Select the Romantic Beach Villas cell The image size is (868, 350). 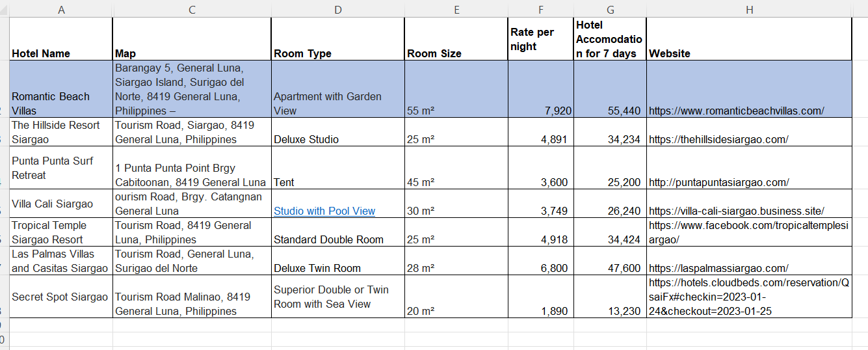coord(61,89)
